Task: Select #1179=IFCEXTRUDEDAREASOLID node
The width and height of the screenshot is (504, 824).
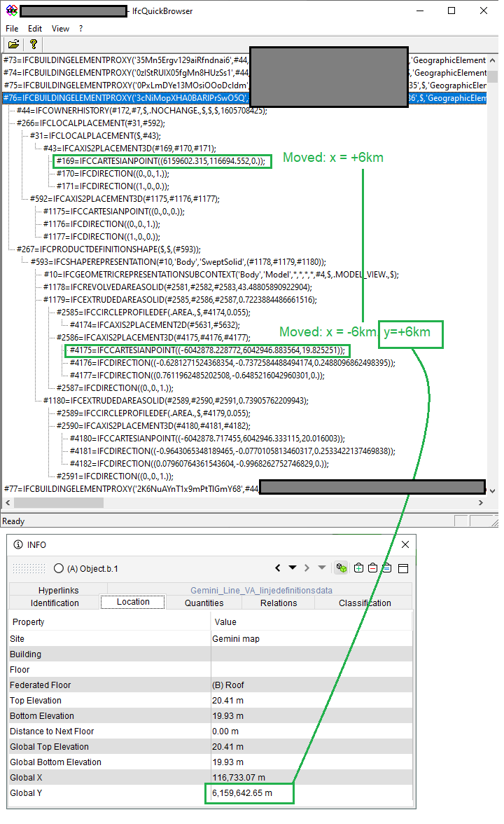Action: (180, 300)
